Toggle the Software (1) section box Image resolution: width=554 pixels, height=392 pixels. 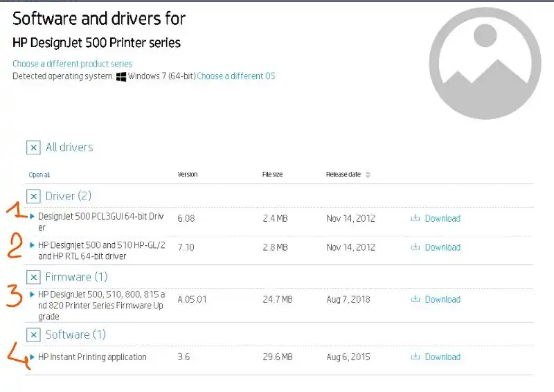[33, 335]
